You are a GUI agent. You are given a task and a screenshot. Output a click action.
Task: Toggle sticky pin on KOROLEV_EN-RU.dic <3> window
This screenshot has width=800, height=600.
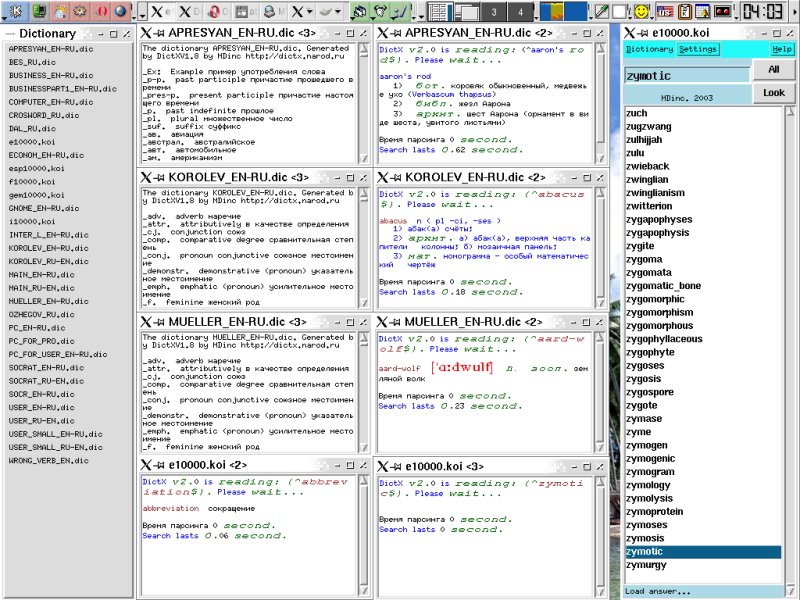160,177
